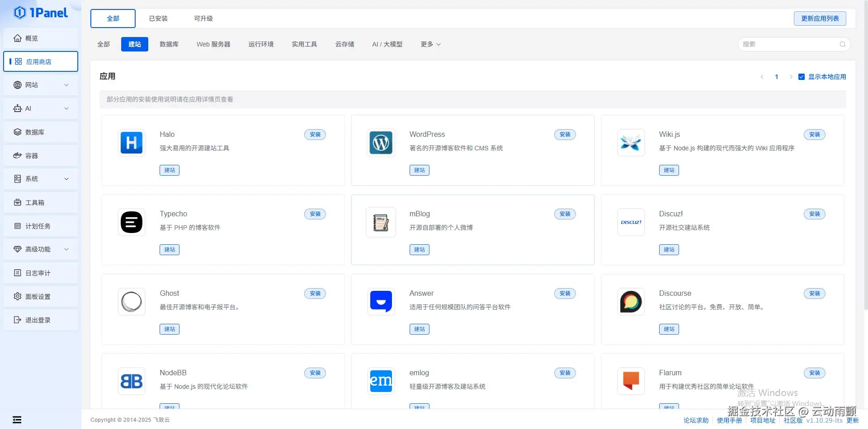Click the Discourse app icon
The width and height of the screenshot is (868, 429).
point(631,302)
